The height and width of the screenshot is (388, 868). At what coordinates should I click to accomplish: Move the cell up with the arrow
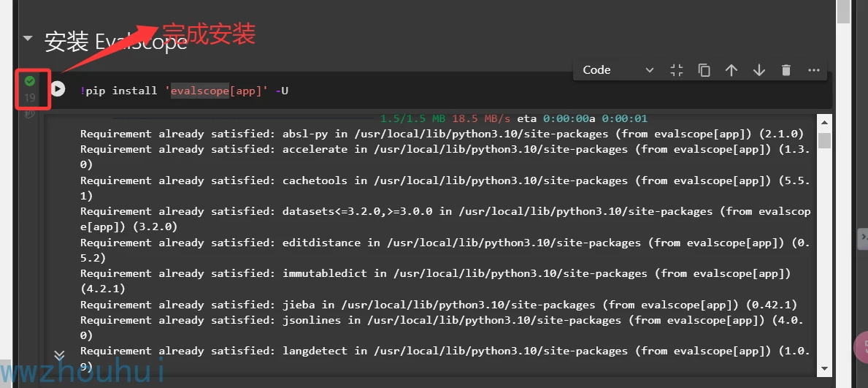tap(731, 70)
